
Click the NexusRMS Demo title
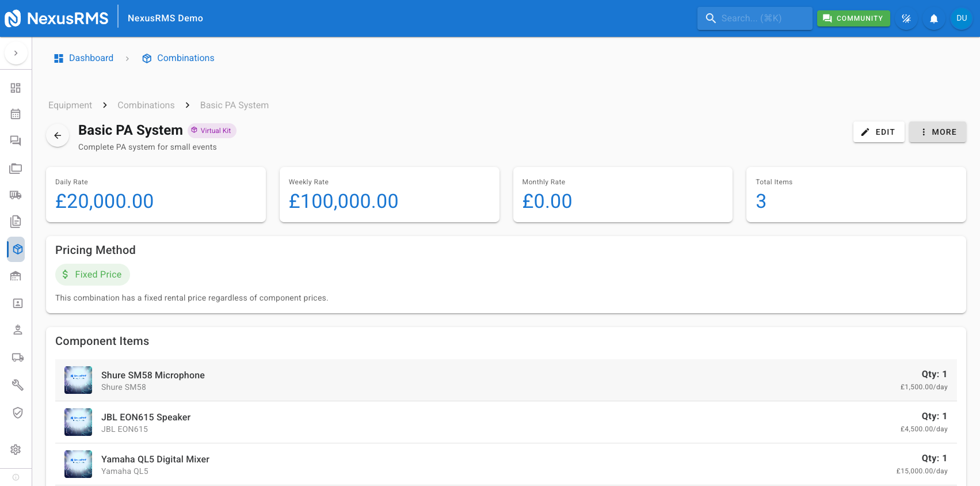tap(165, 18)
